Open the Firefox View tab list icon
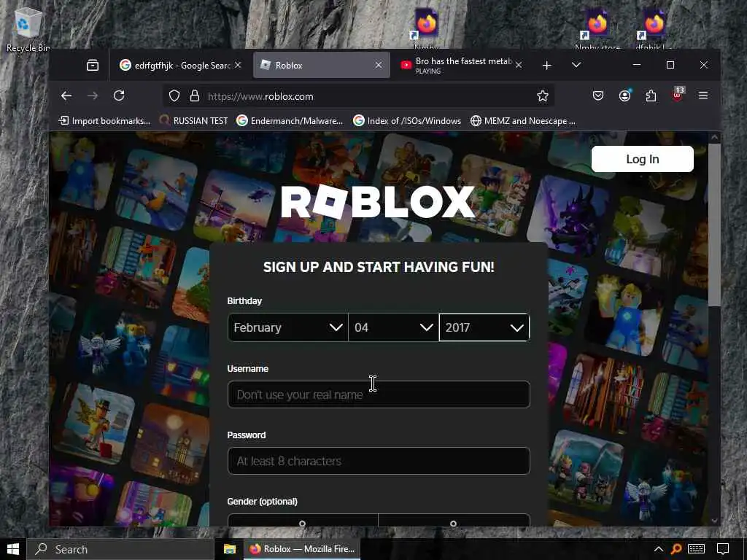The width and height of the screenshot is (747, 560). [93, 65]
